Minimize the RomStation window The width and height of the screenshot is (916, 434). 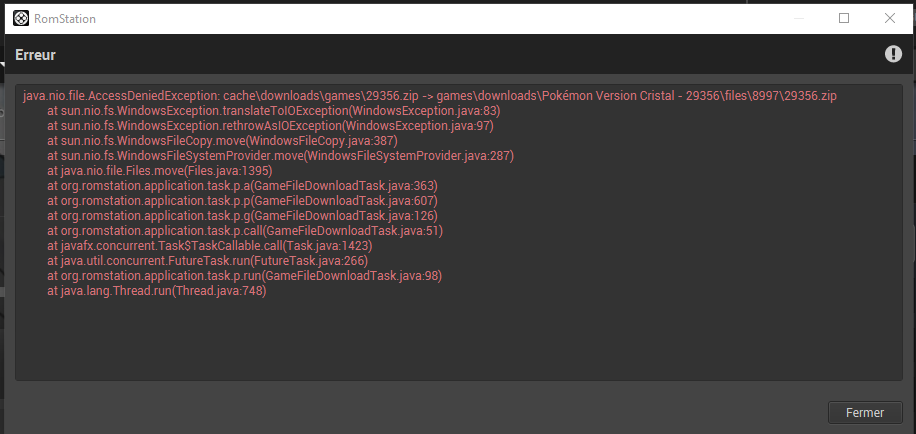click(x=799, y=19)
